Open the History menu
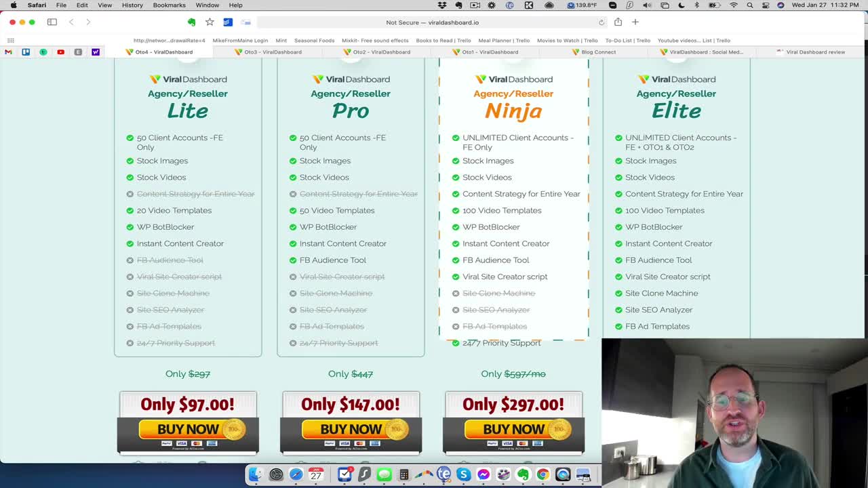Screen dimensions: 868x488 132,5
